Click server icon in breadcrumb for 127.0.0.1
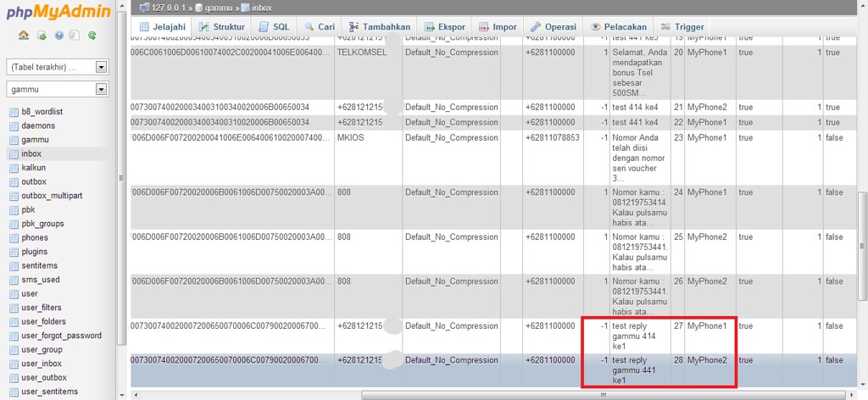 [144, 8]
